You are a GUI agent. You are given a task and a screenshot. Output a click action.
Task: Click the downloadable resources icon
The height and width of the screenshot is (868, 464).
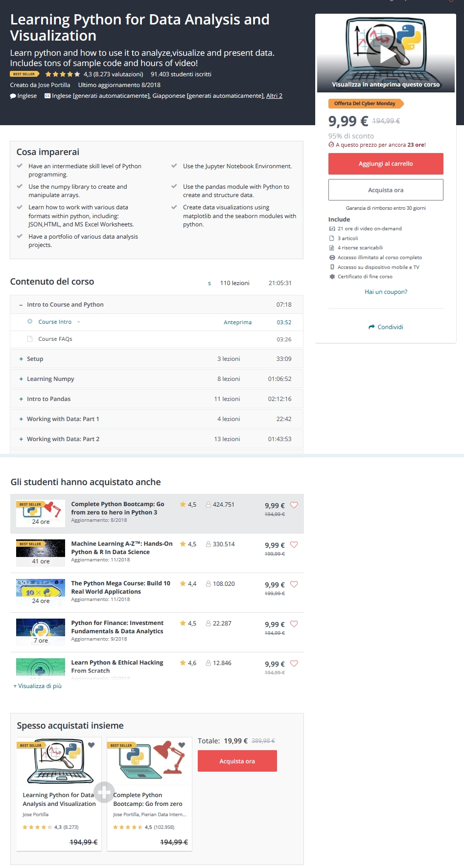coord(332,248)
